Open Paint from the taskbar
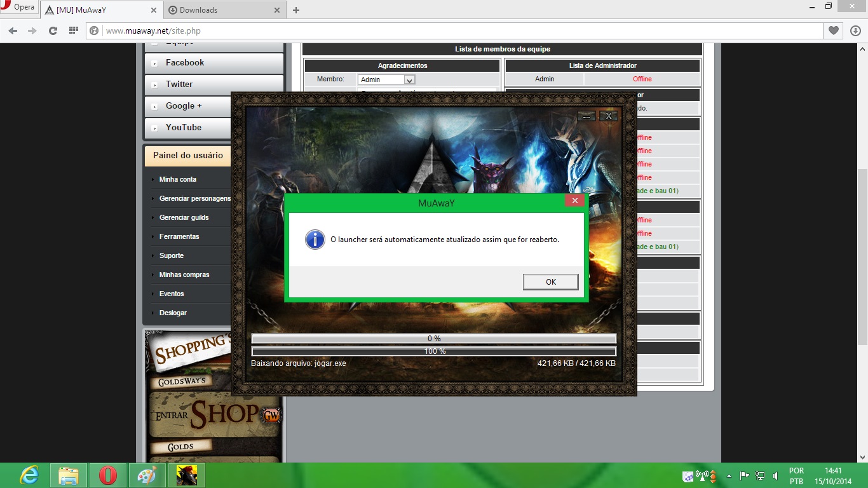 click(x=147, y=475)
